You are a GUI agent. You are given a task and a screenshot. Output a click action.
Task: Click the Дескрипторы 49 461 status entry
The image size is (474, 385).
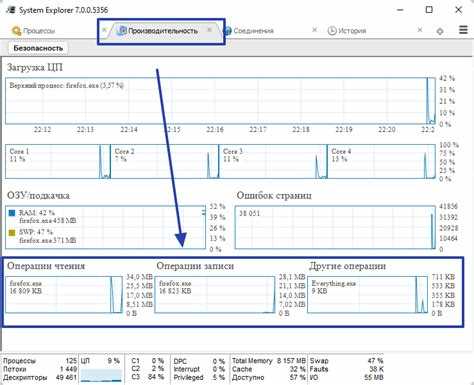tap(40, 377)
